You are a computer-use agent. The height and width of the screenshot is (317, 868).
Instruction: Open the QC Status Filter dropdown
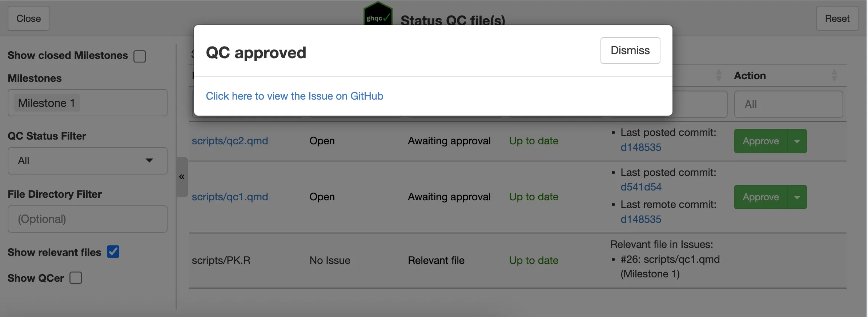[87, 161]
